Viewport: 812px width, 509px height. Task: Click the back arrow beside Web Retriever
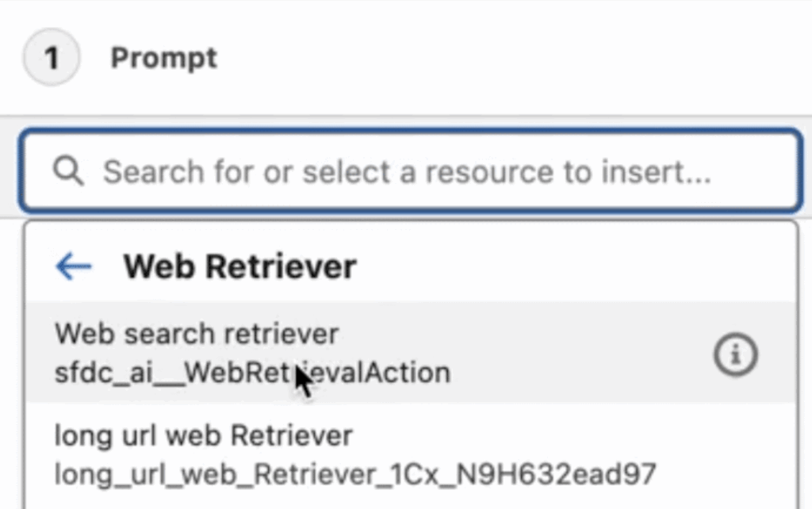(74, 267)
